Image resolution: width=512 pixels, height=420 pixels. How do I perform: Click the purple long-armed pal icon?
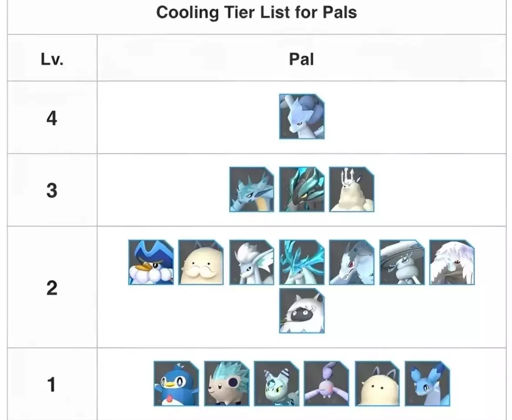327,384
